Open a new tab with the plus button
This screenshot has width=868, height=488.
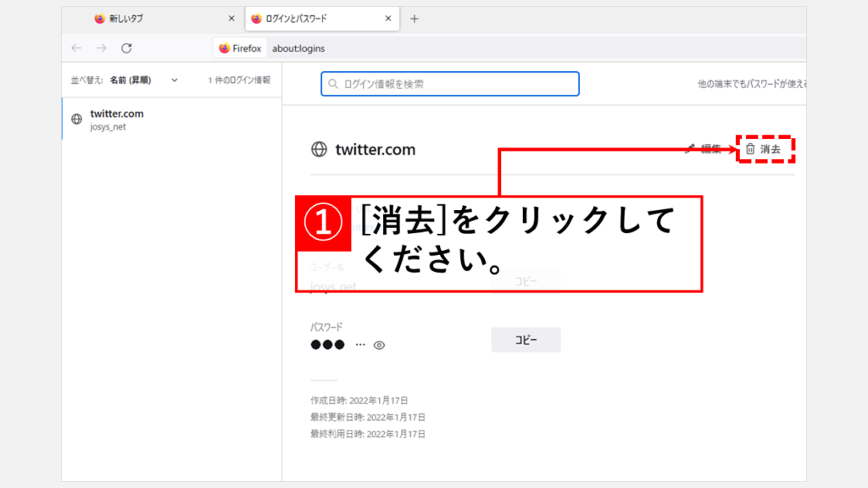click(415, 19)
